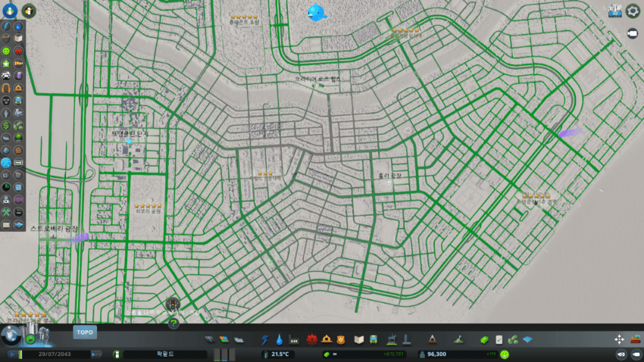Open the Water and Sewage menu
This screenshot has width=644, height=362.
tap(280, 339)
